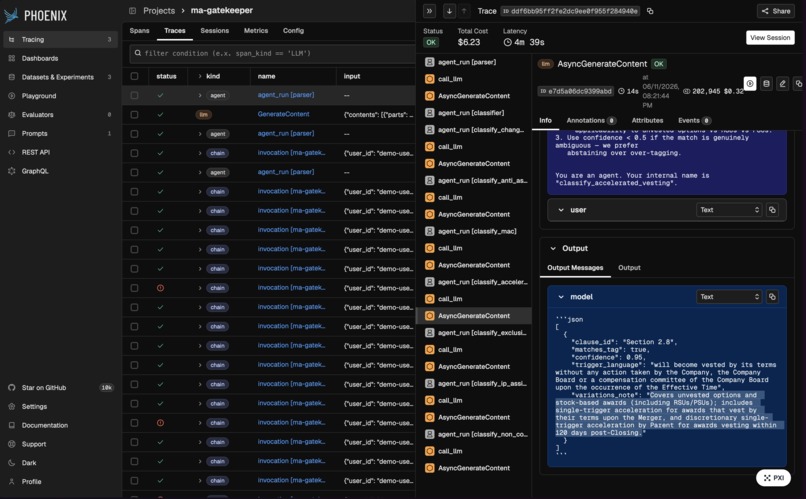Viewport: 806px width, 499px height.
Task: Collapse the user message section
Action: pos(561,210)
